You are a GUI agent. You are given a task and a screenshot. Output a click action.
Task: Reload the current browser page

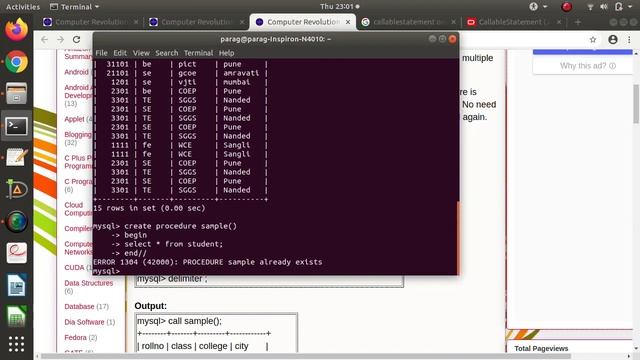point(76,40)
